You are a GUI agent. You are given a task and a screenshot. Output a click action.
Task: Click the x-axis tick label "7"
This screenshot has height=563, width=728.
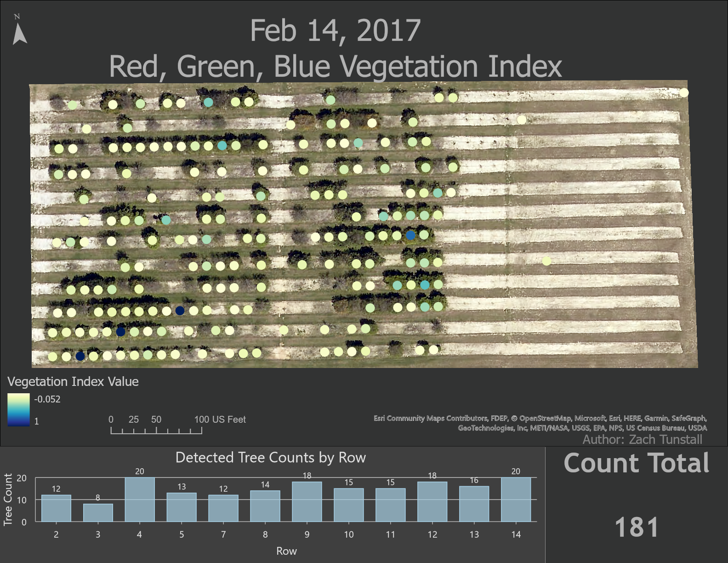pyautogui.click(x=223, y=534)
